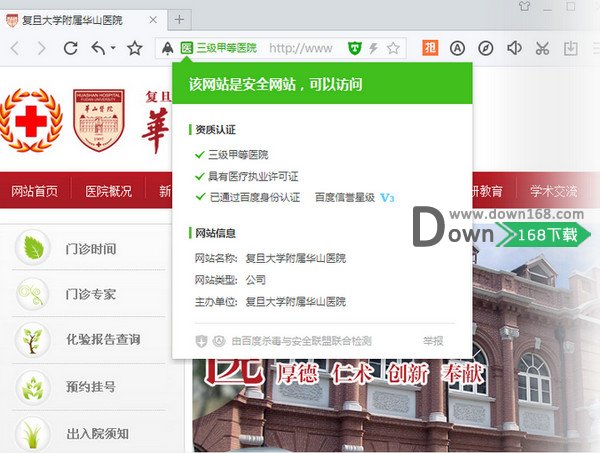Image resolution: width=600 pixels, height=453 pixels.
Task: Click the 三级甲等医院 label in address bar
Action: point(227,48)
